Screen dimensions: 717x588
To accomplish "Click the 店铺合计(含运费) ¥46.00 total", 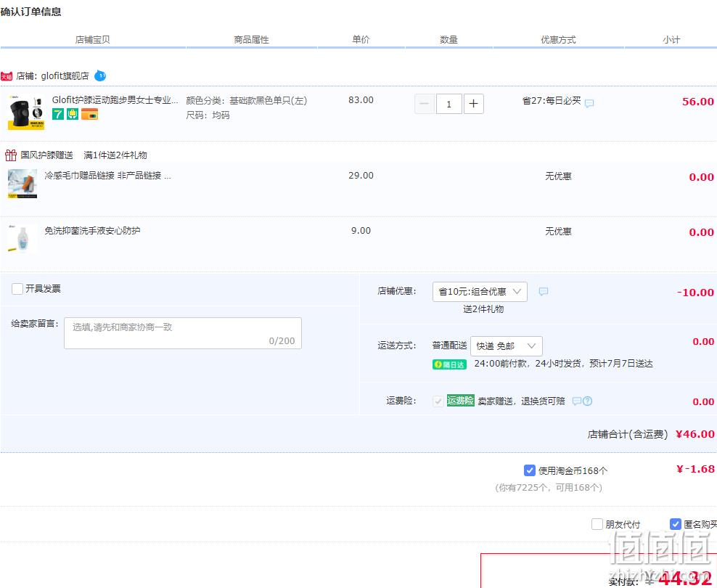I will pyautogui.click(x=651, y=434).
